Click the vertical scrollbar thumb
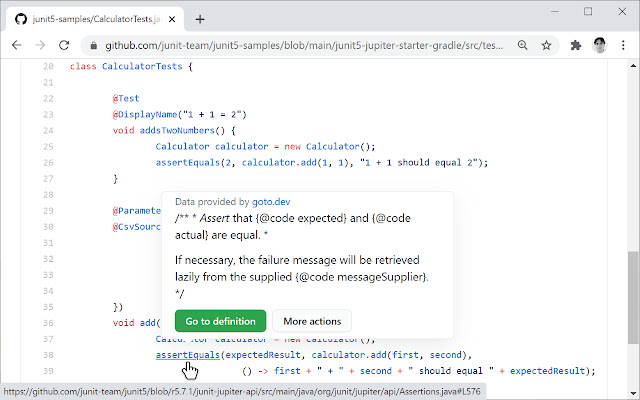The height and width of the screenshot is (400, 640). (x=633, y=298)
